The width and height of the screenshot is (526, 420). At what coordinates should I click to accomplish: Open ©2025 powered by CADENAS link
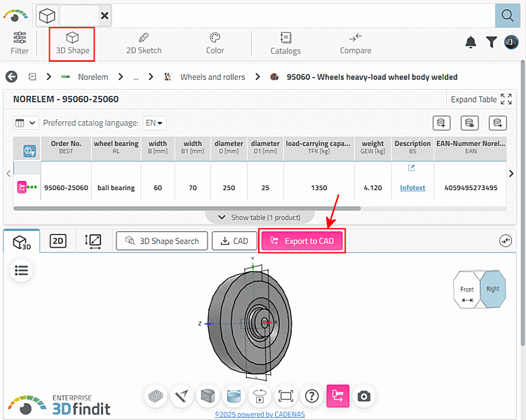(x=259, y=414)
